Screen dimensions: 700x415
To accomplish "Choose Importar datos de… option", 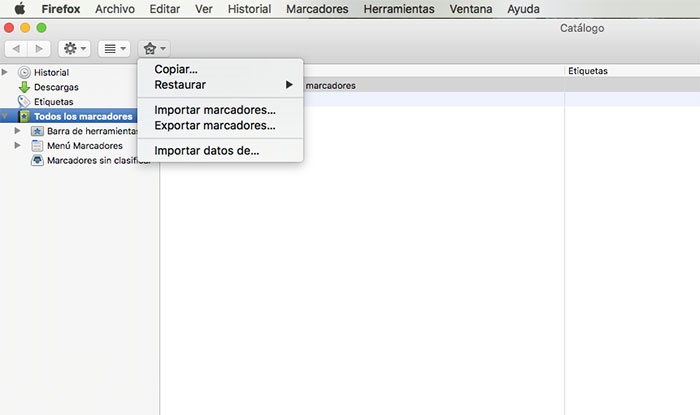I will 207,151.
